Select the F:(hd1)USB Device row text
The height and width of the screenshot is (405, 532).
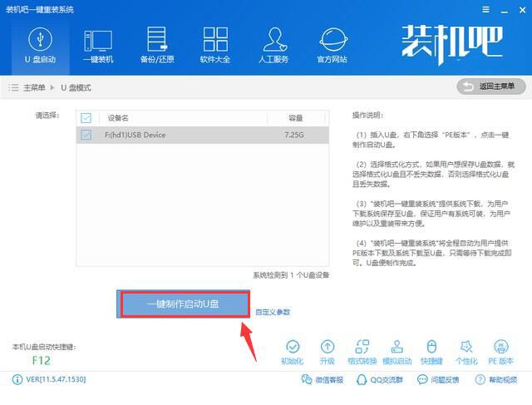click(135, 135)
